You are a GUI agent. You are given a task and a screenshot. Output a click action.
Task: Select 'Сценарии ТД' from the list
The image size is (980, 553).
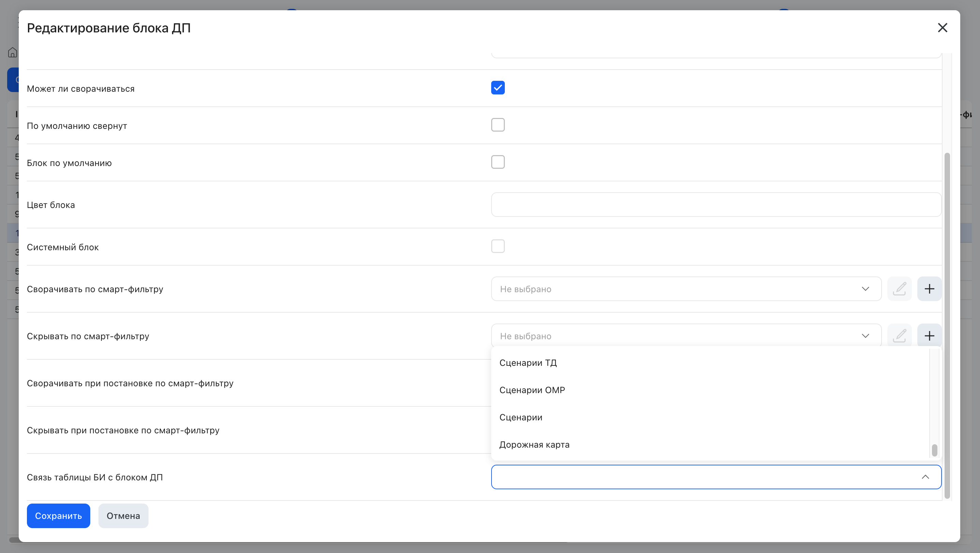click(710, 362)
